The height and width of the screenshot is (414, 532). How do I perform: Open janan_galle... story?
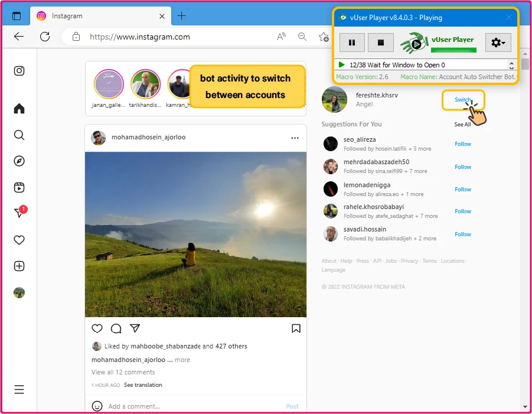pyautogui.click(x=109, y=84)
